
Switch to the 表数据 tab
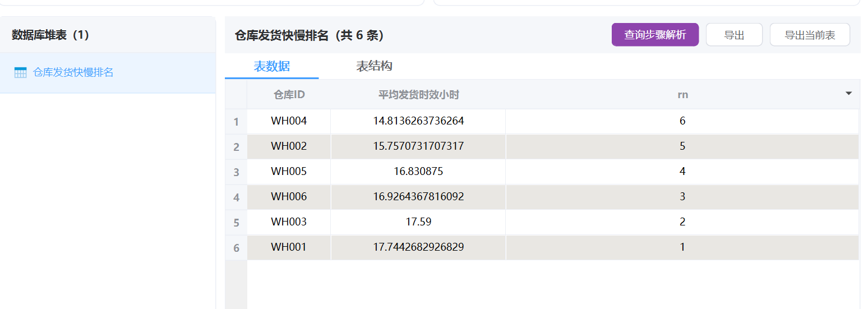tap(271, 66)
